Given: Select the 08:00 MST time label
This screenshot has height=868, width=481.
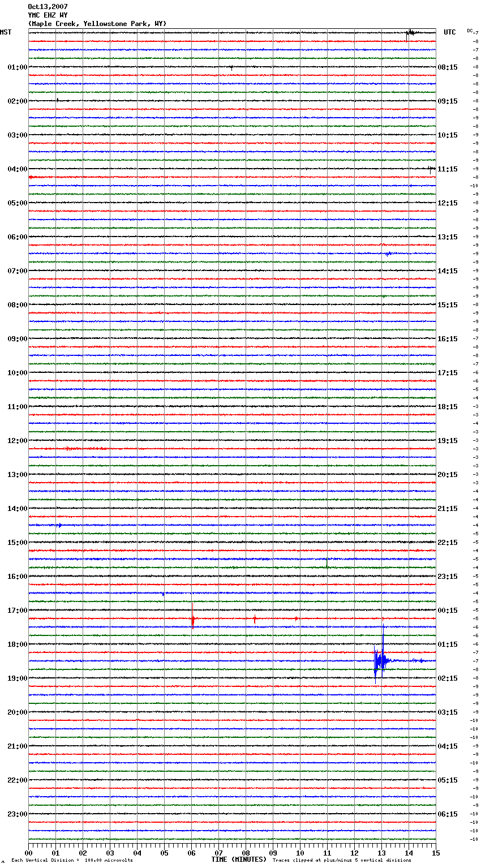Looking at the screenshot, I should coord(18,305).
